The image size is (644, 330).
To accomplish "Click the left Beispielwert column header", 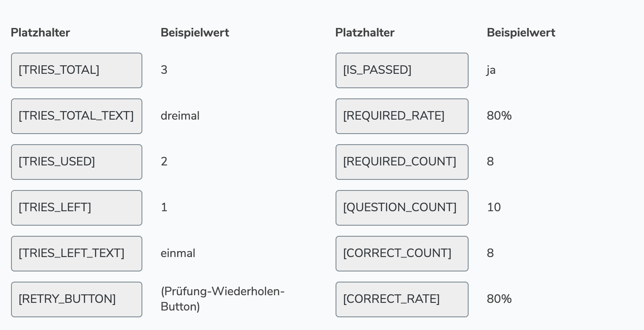I will point(195,33).
